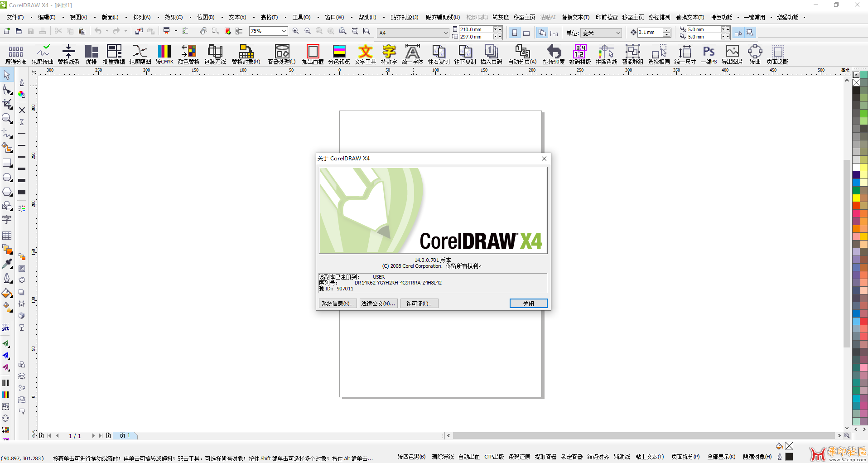Select the 页 1 page tab
This screenshot has height=463, width=868.
click(125, 435)
